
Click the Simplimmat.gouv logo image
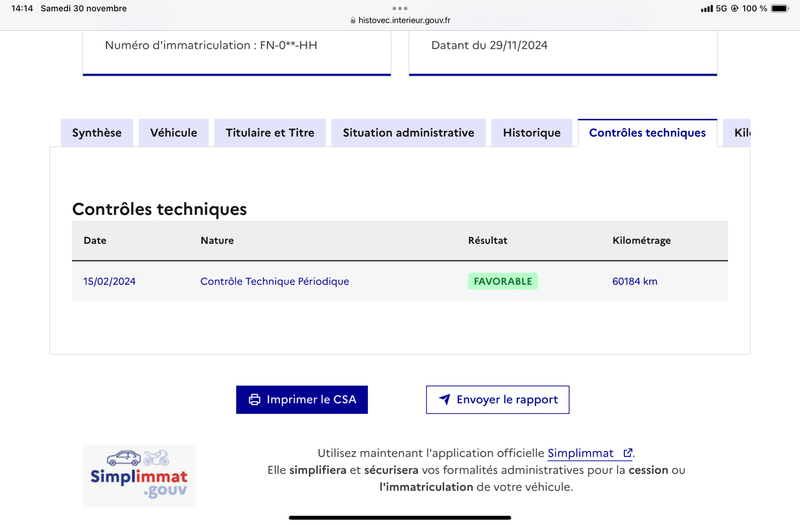pyautogui.click(x=139, y=476)
